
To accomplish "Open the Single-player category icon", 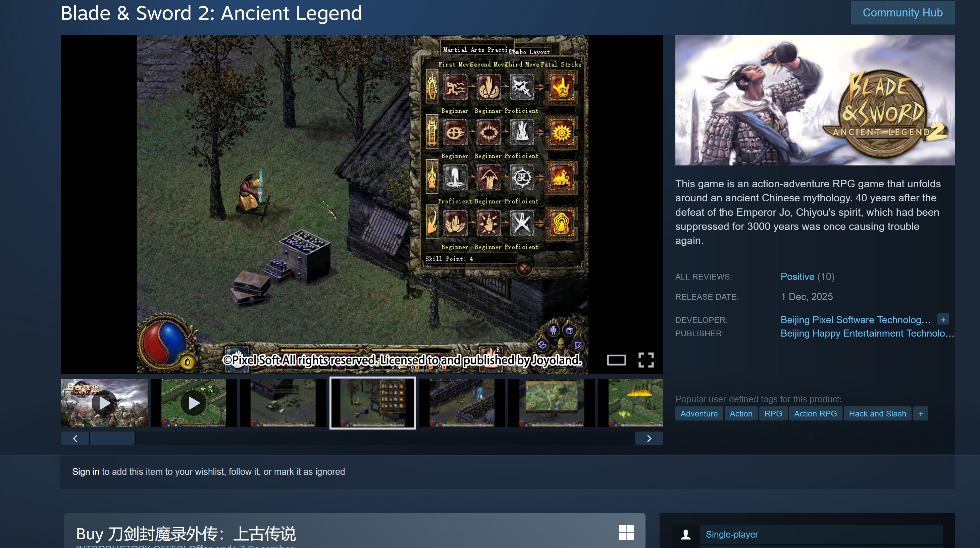I will point(685,534).
